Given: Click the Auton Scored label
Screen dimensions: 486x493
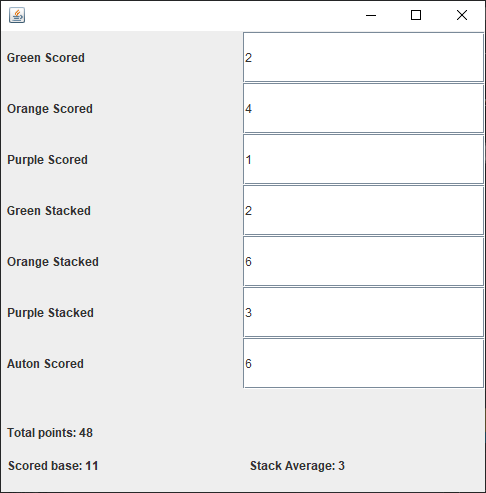Looking at the screenshot, I should (x=45, y=364).
